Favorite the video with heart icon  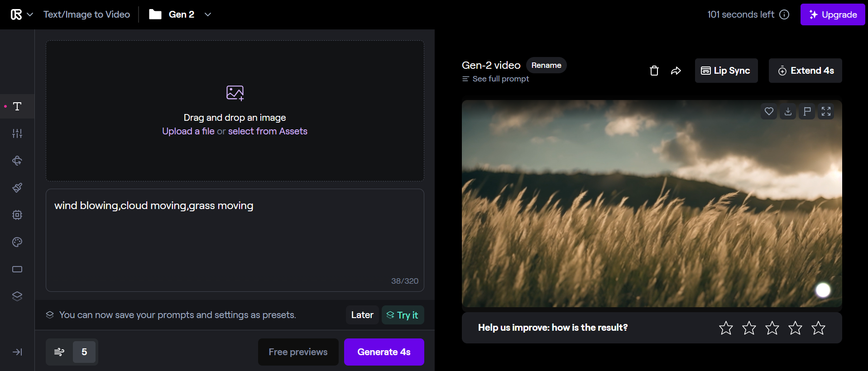click(x=769, y=111)
